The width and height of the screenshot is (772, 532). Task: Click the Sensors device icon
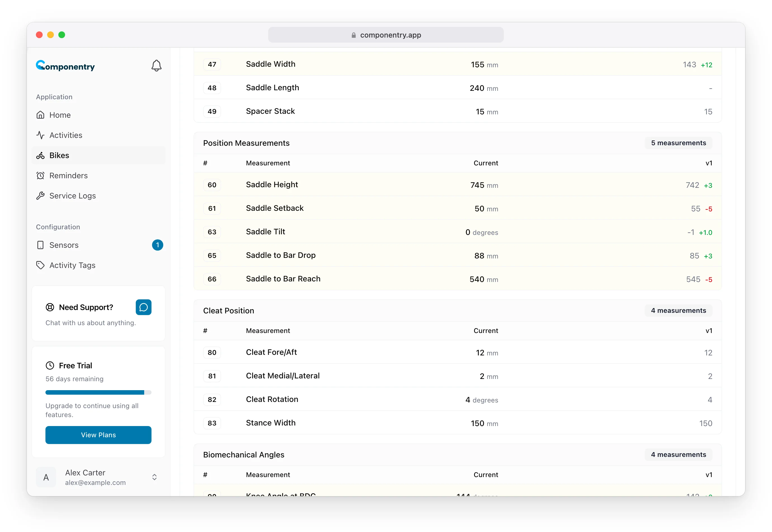click(x=40, y=245)
